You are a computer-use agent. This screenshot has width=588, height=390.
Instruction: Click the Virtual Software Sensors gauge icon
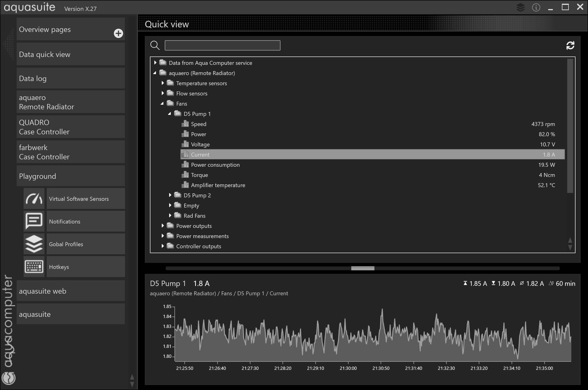34,199
